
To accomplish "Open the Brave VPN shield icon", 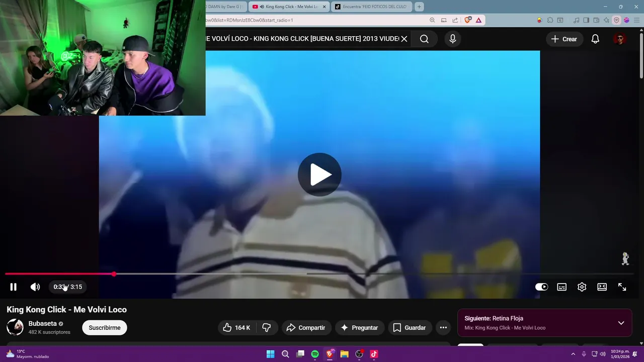I will [616, 20].
